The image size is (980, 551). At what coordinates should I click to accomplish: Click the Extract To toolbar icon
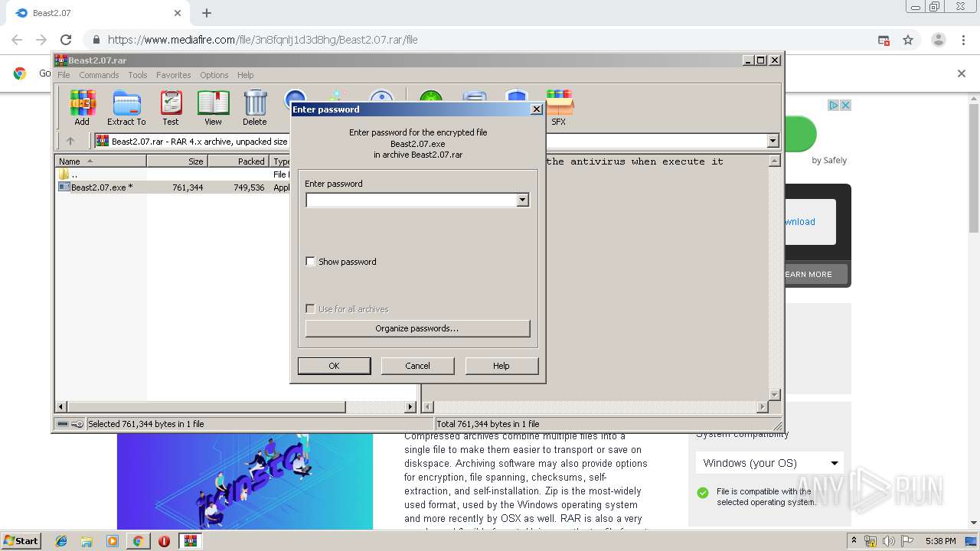(x=126, y=108)
